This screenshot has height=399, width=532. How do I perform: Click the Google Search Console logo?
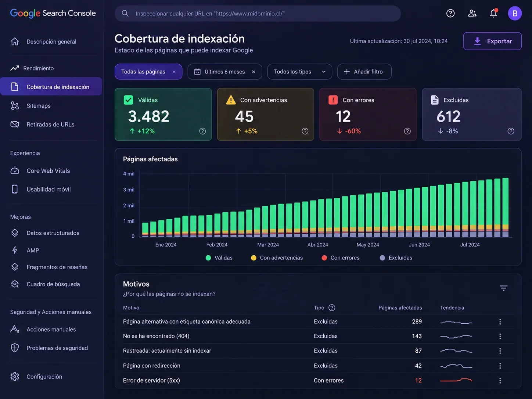tap(53, 13)
